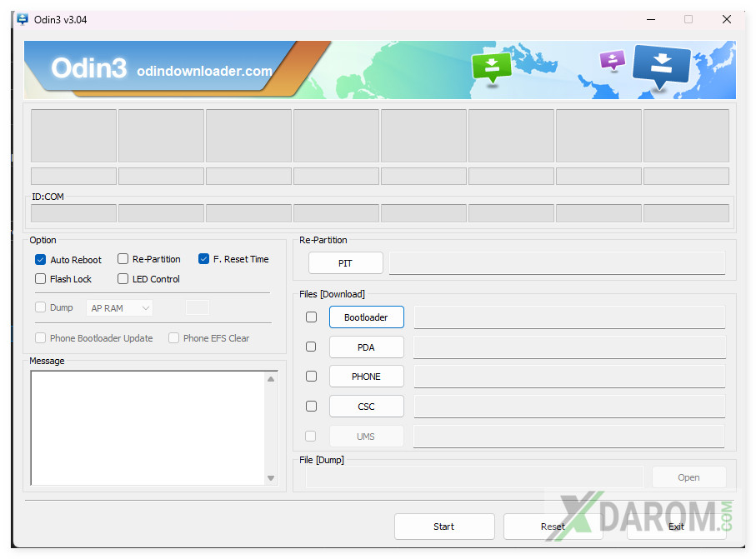Open the AP RAM dropdown
The width and height of the screenshot is (756, 559).
[119, 308]
